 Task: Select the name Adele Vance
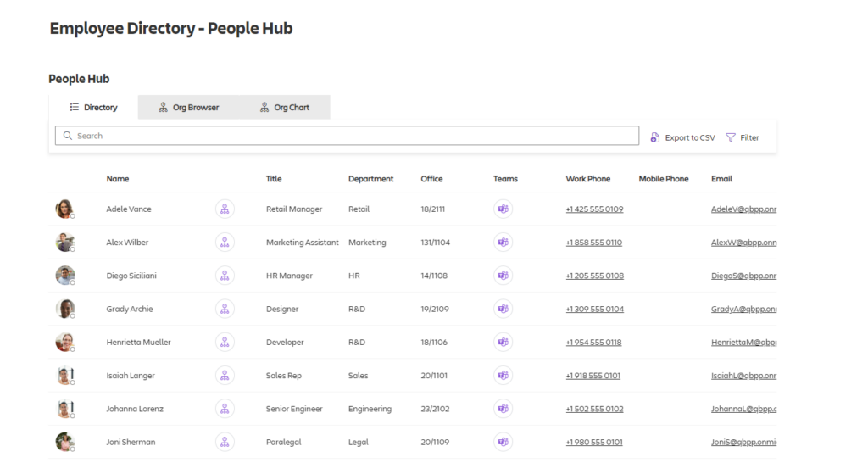129,209
